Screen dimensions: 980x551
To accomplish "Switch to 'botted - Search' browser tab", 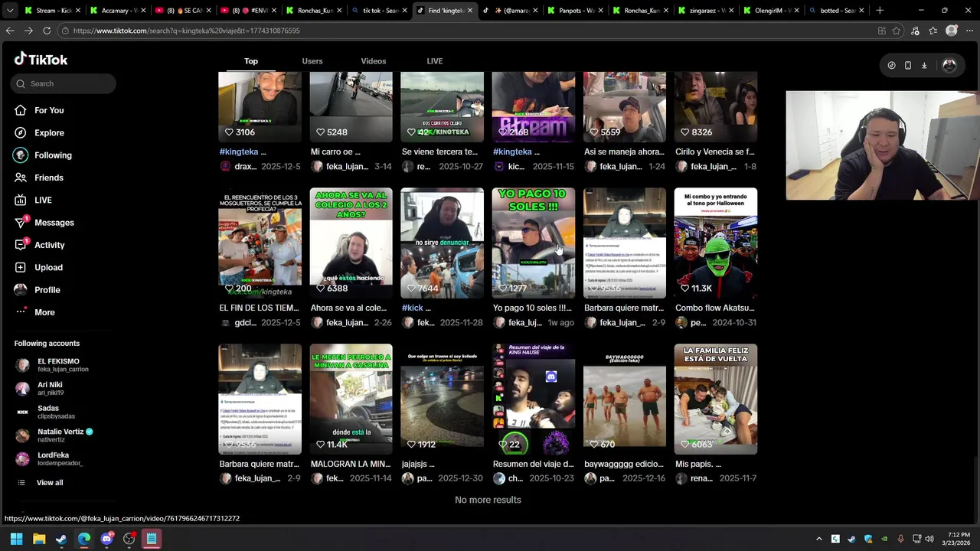I will pos(837,11).
